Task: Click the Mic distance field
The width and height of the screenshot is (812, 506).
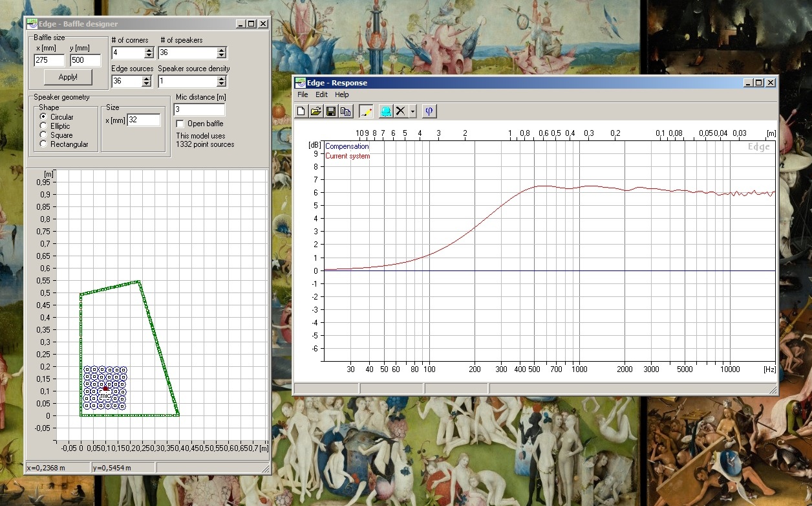Action: 199,109
